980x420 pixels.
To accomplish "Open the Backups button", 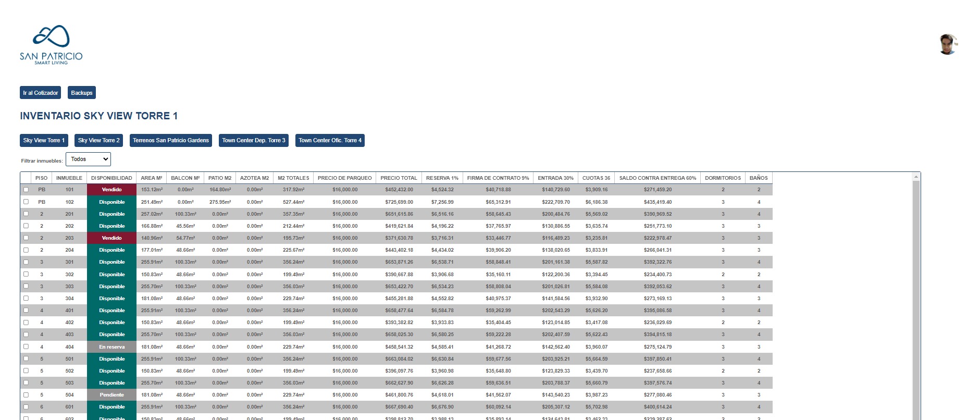I will click(82, 93).
